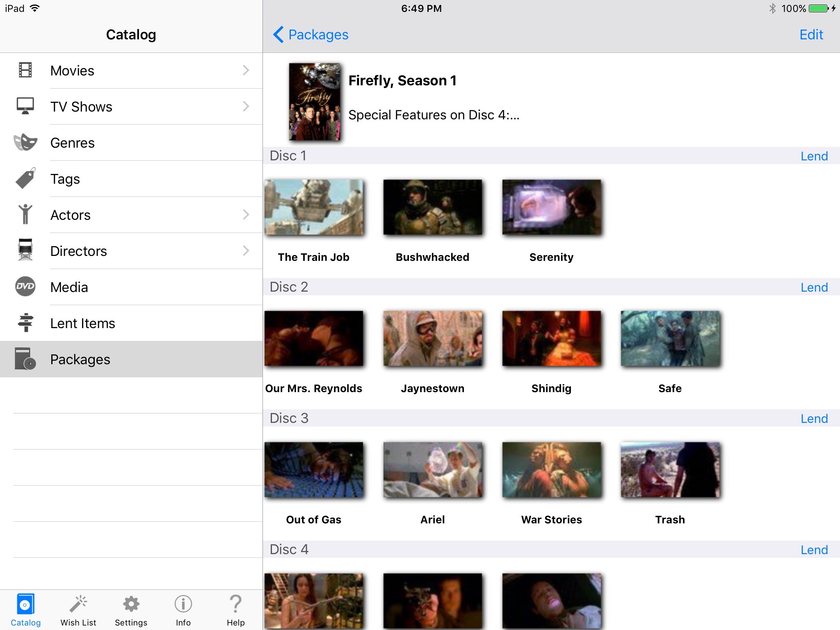Open the Out of Gas thumbnail

314,470
